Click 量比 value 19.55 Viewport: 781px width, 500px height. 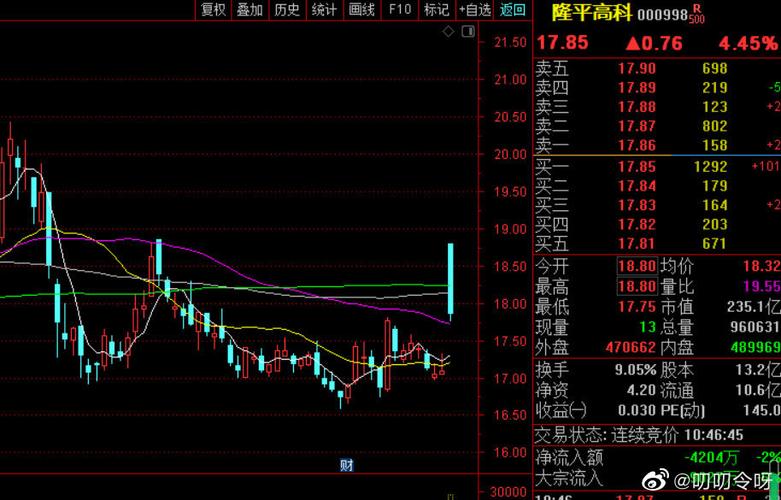click(762, 286)
